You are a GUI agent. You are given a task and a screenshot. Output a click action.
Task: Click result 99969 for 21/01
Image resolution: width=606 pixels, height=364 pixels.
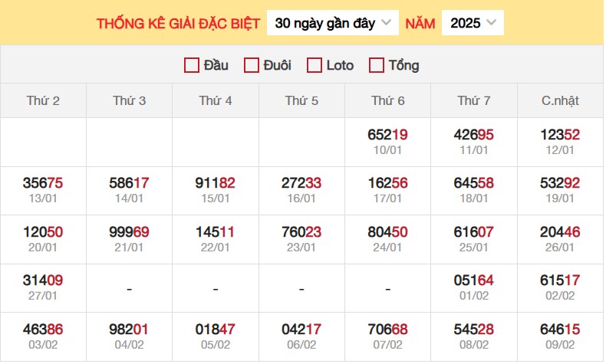(x=129, y=232)
